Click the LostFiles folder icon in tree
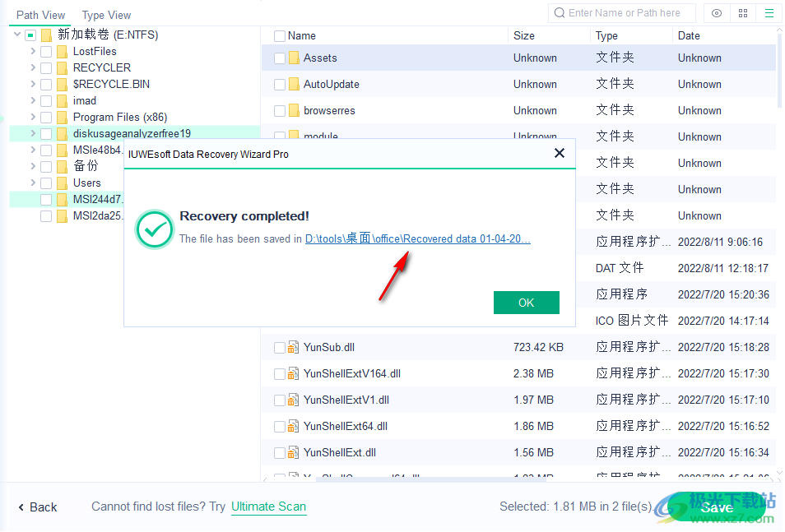The image size is (785, 532). click(x=62, y=52)
